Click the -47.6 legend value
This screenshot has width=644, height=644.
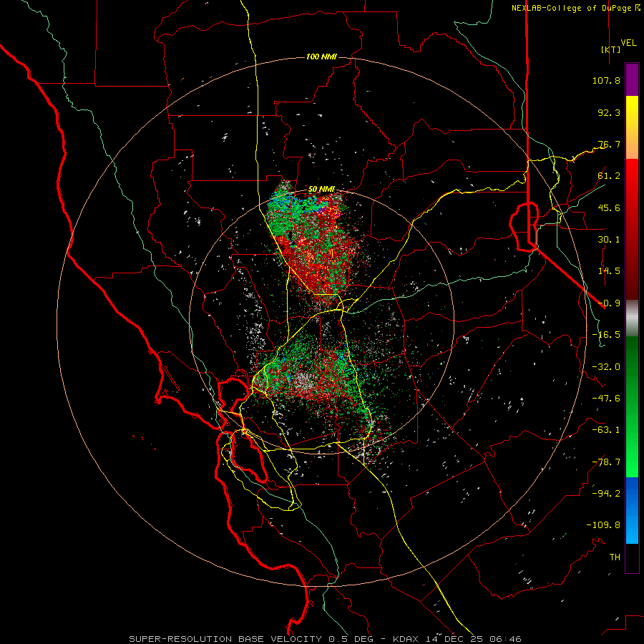(x=606, y=399)
